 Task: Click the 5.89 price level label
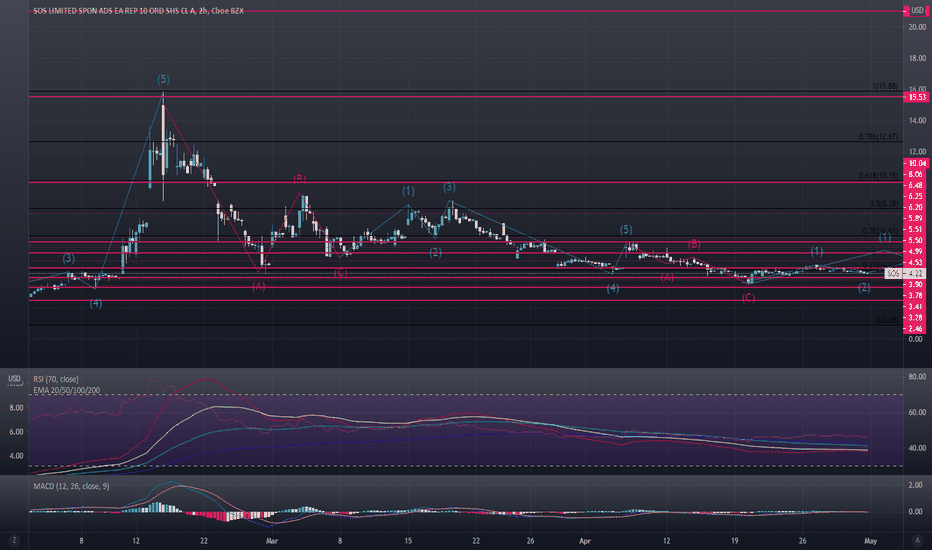(x=915, y=218)
